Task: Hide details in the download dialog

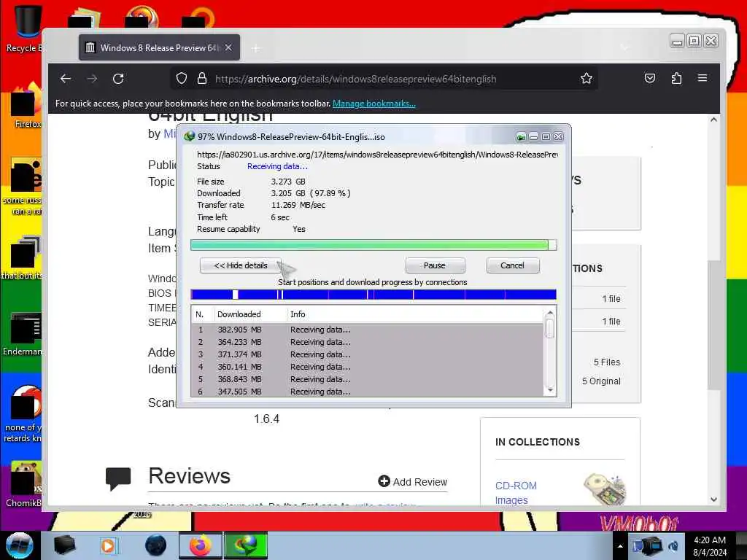Action: point(241,265)
